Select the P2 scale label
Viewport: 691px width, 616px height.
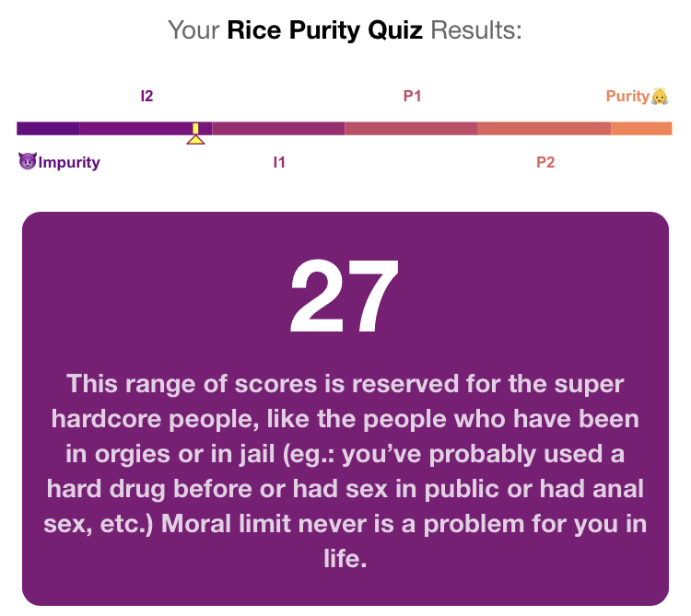pyautogui.click(x=545, y=162)
